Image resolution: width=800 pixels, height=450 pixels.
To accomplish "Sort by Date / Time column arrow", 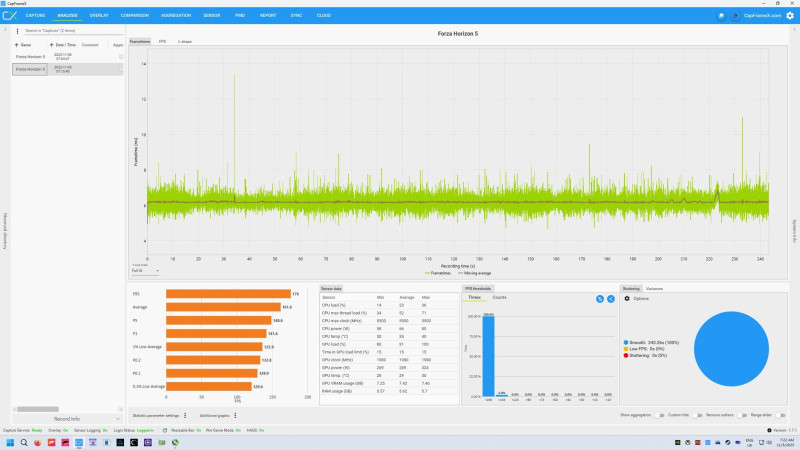I will coord(52,45).
